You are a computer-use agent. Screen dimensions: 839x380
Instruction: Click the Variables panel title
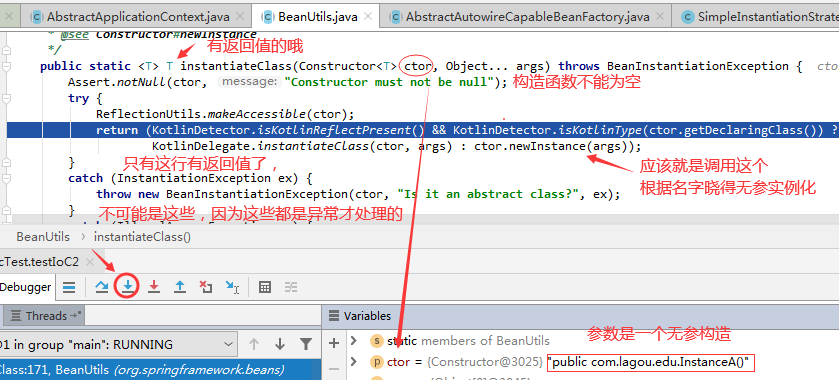368,316
